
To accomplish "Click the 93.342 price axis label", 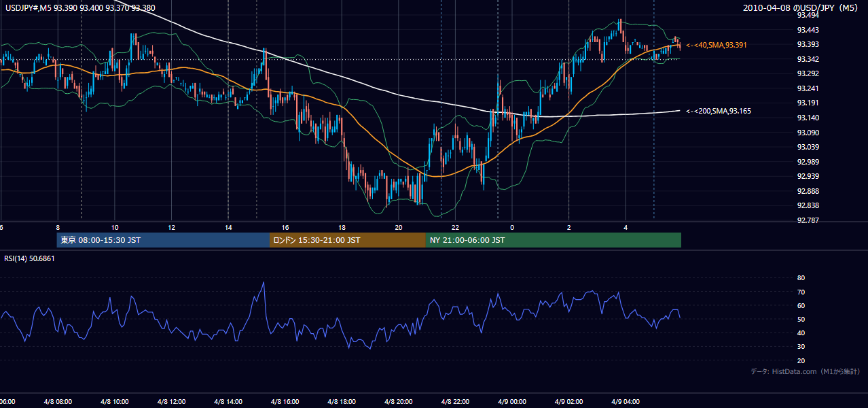I will [x=808, y=59].
